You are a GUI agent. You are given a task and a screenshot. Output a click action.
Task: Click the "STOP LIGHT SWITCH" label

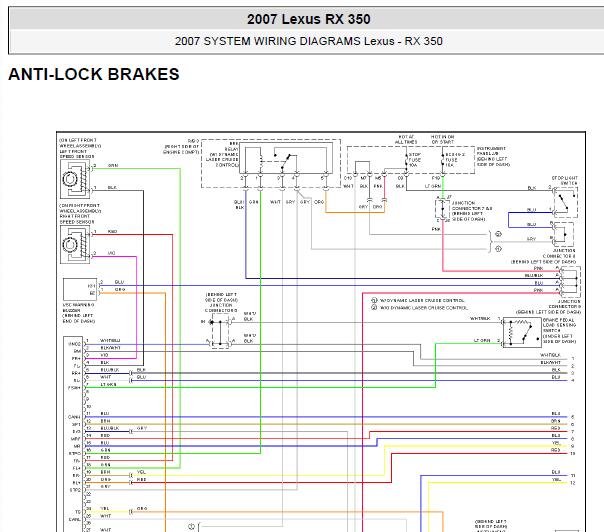(565, 181)
